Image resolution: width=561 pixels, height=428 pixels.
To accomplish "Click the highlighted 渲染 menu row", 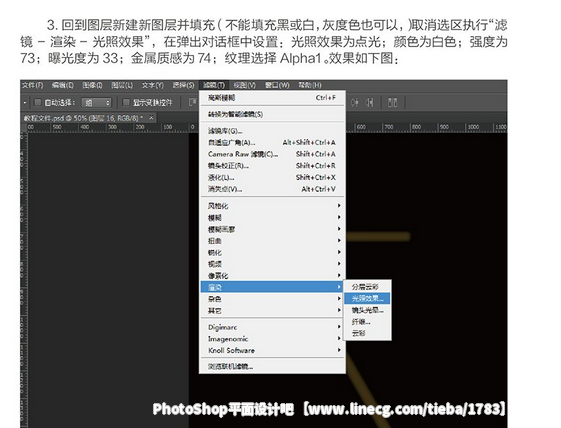I will (272, 287).
